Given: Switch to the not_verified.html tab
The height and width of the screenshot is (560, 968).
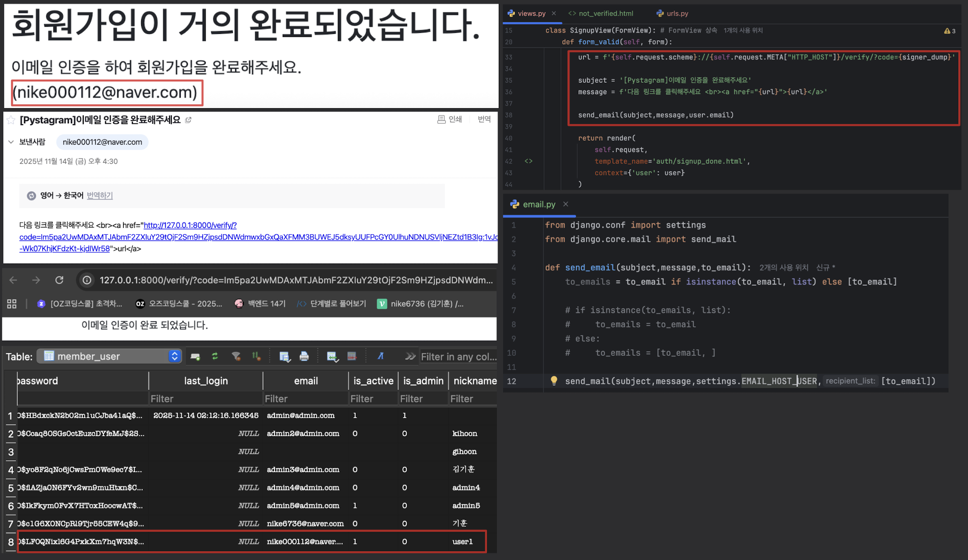Looking at the screenshot, I should (606, 13).
